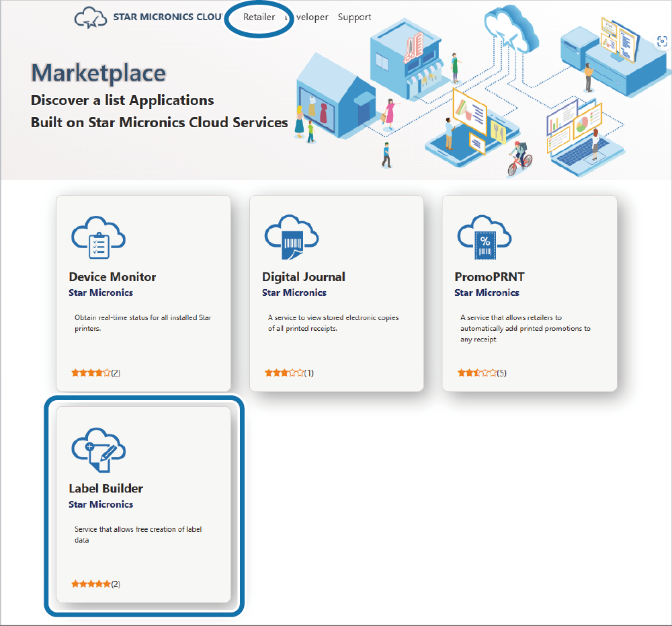Open the Digital Journal app title
The width and height of the screenshot is (672, 626).
tap(304, 277)
